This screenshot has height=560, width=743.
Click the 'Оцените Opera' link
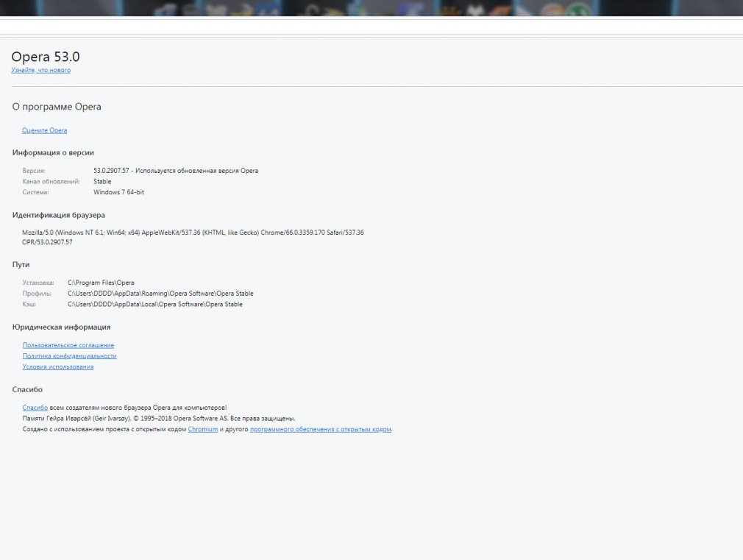click(x=45, y=130)
